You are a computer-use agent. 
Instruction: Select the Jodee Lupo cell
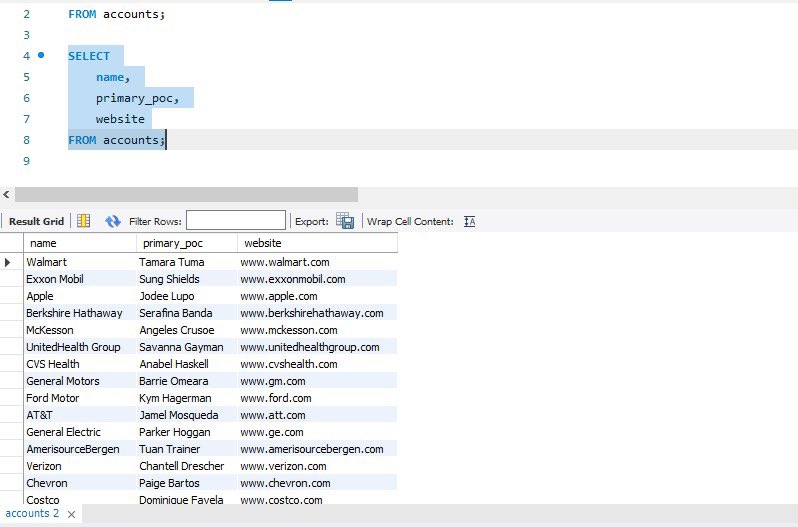(x=187, y=296)
